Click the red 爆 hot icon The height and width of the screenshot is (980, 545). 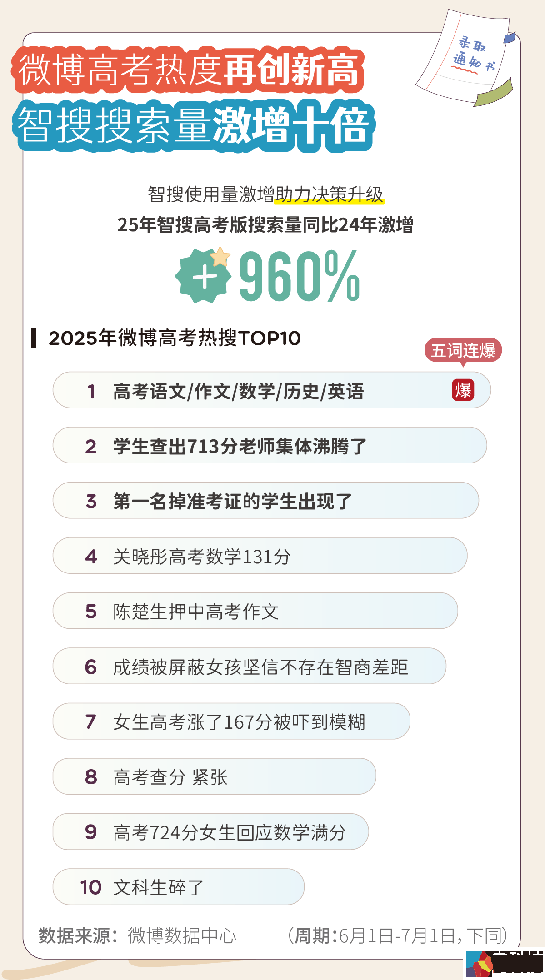click(x=463, y=390)
